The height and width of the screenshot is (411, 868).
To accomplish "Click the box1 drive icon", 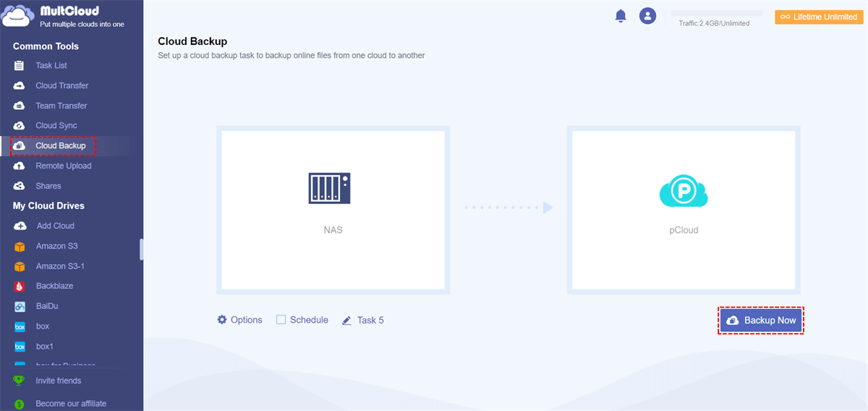I will pos(20,347).
